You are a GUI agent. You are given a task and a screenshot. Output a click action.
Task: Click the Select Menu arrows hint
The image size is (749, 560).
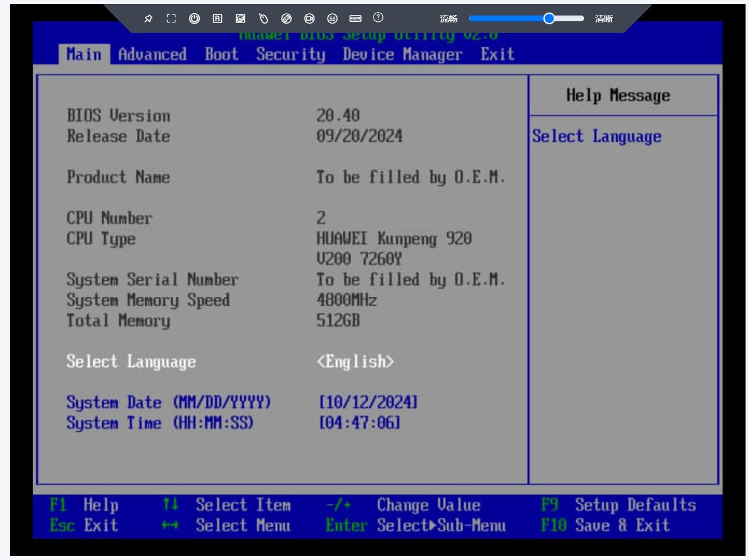tap(226, 526)
